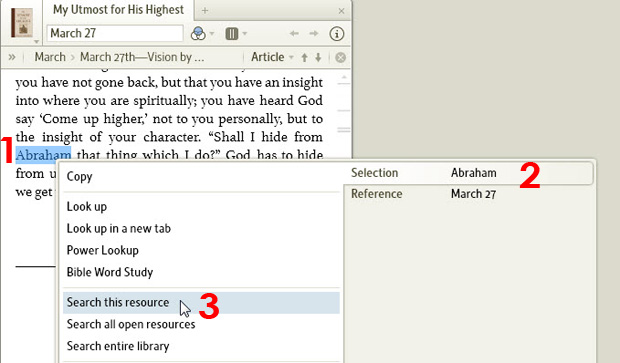Screen dimensions: 620x363
Task: Expand the locator bar chevrons
Action: click(12, 57)
